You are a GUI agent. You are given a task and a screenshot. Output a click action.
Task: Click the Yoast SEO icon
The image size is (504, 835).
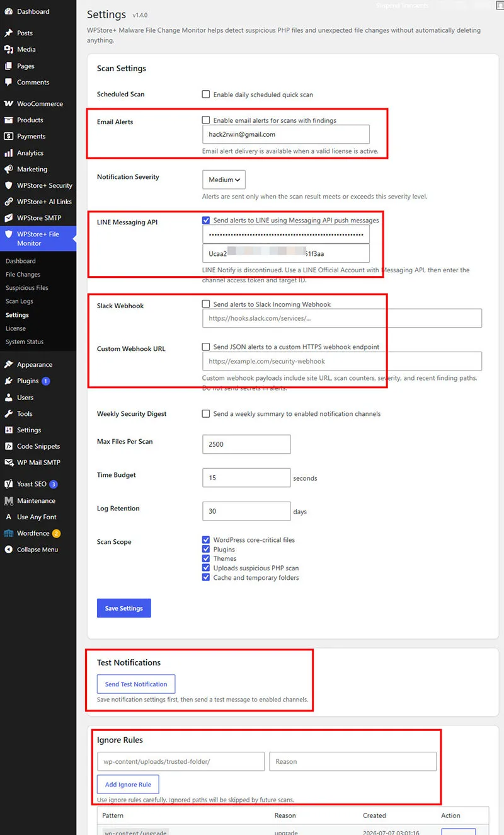[x=8, y=484]
